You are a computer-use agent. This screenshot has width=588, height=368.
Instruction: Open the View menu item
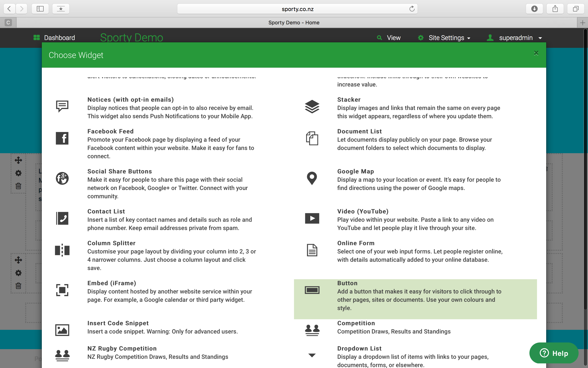tap(389, 38)
